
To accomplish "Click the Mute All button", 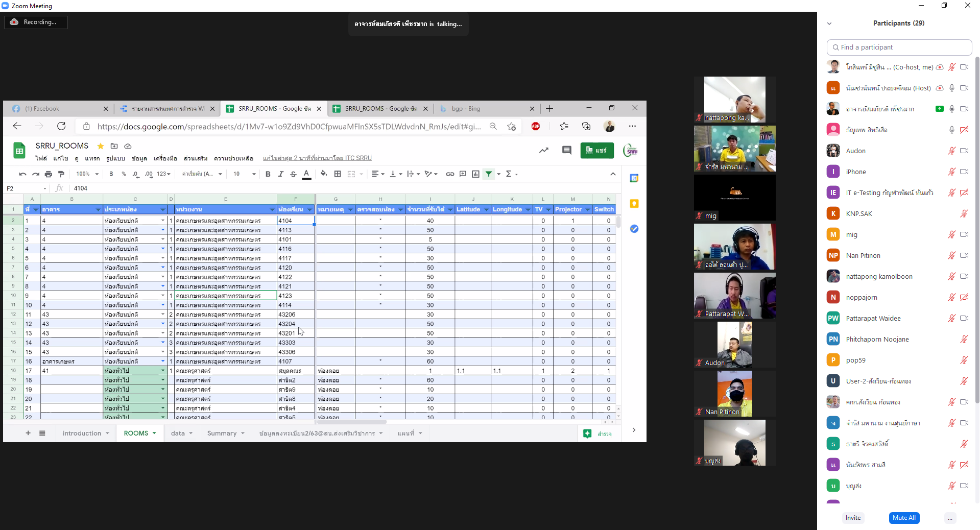I will click(904, 518).
